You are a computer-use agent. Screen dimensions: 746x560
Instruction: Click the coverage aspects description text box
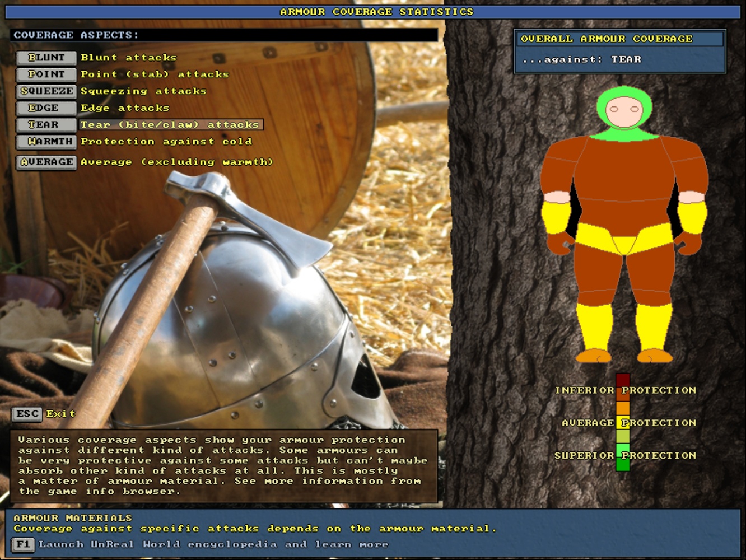[223, 466]
